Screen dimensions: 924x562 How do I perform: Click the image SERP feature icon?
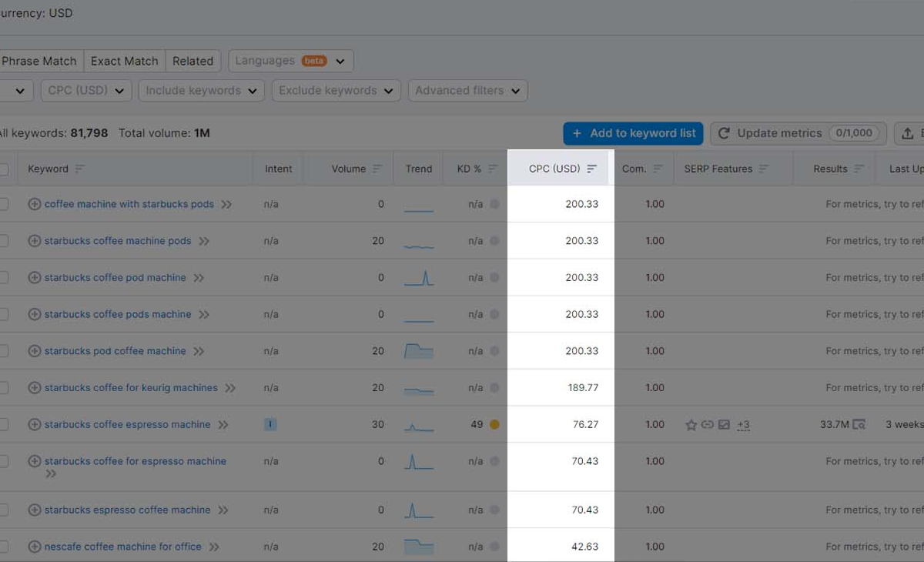[x=724, y=425]
